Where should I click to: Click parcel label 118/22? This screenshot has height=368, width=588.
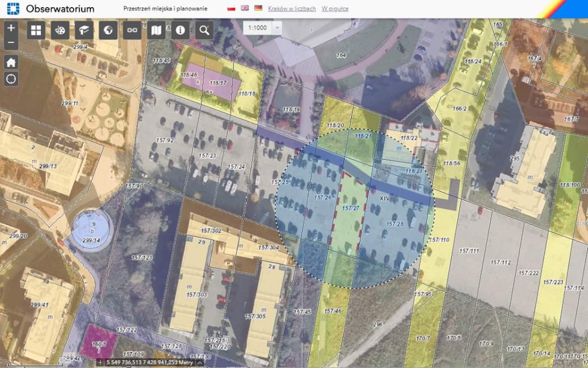pos(409,138)
